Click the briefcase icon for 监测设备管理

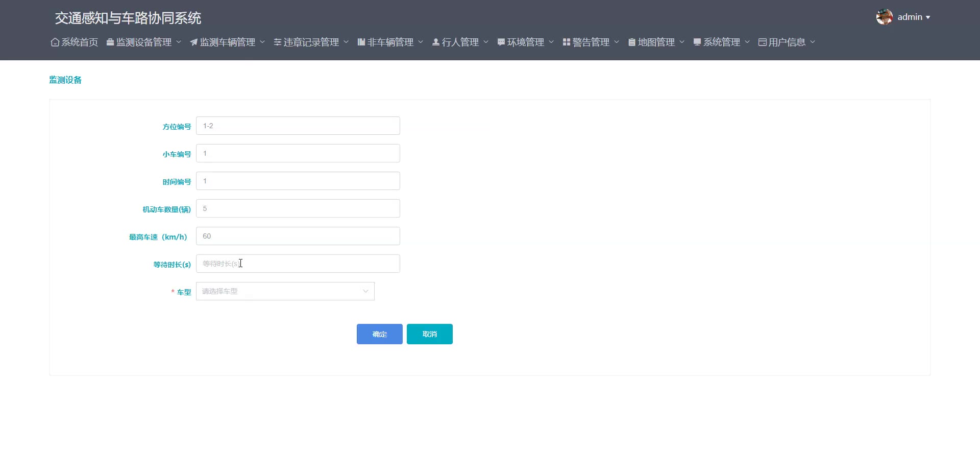pyautogui.click(x=110, y=42)
